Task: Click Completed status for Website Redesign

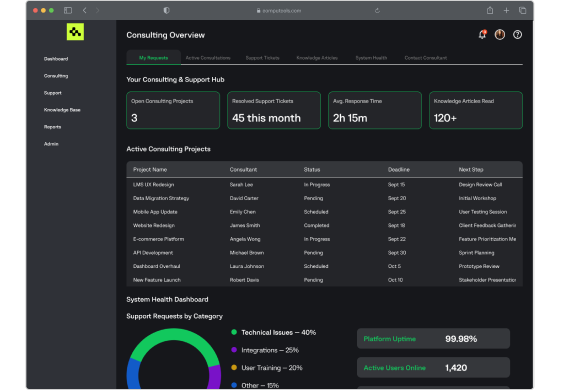Action: click(x=316, y=225)
